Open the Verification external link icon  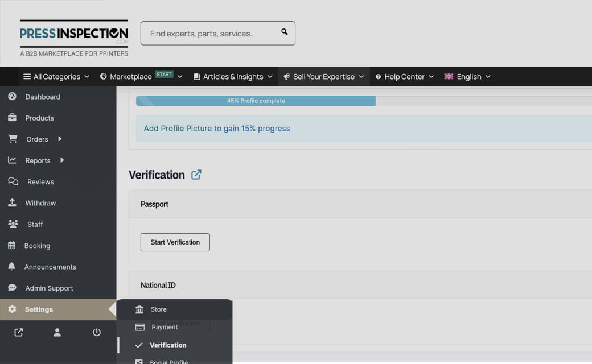pos(196,175)
